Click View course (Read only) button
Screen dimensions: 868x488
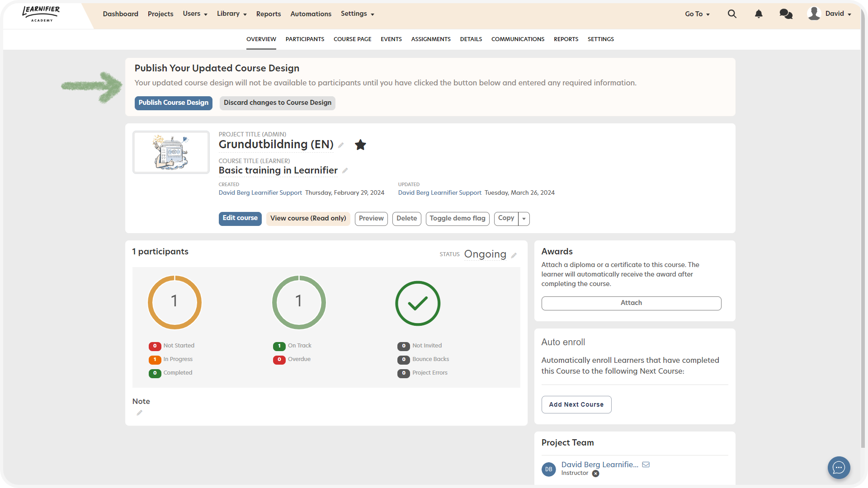coord(308,219)
